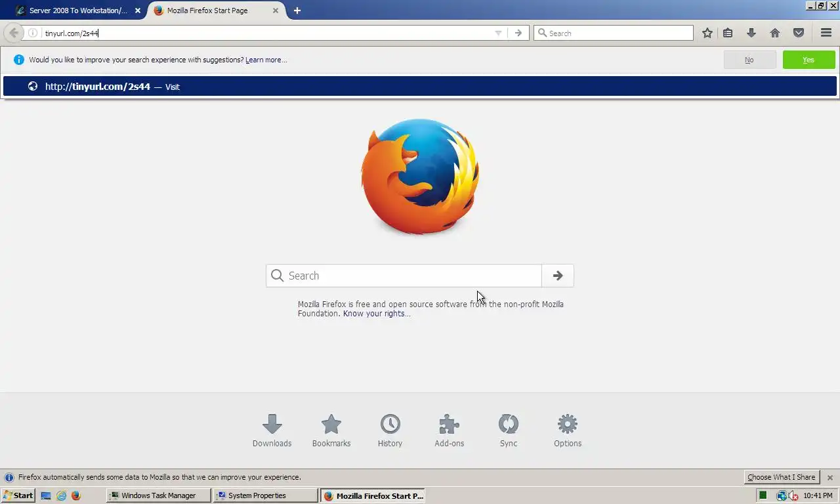
Task: Click magnifier icon in toolbar search box
Action: (x=542, y=33)
